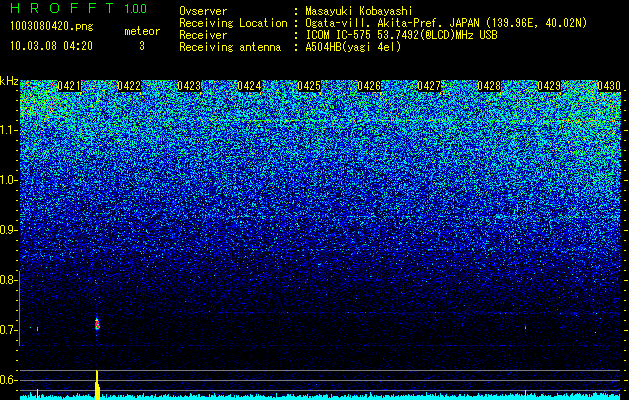Click the 0422 time marker
The height and width of the screenshot is (400, 629).
[129, 86]
